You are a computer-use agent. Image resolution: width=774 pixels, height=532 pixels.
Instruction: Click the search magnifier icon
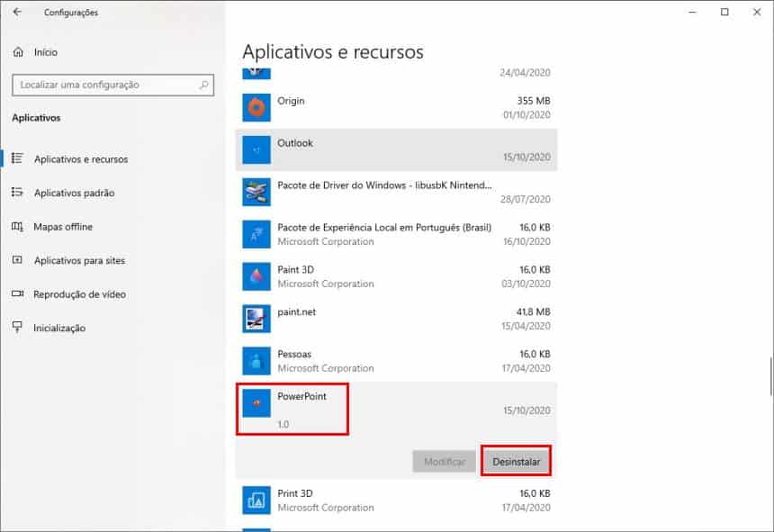pos(204,85)
